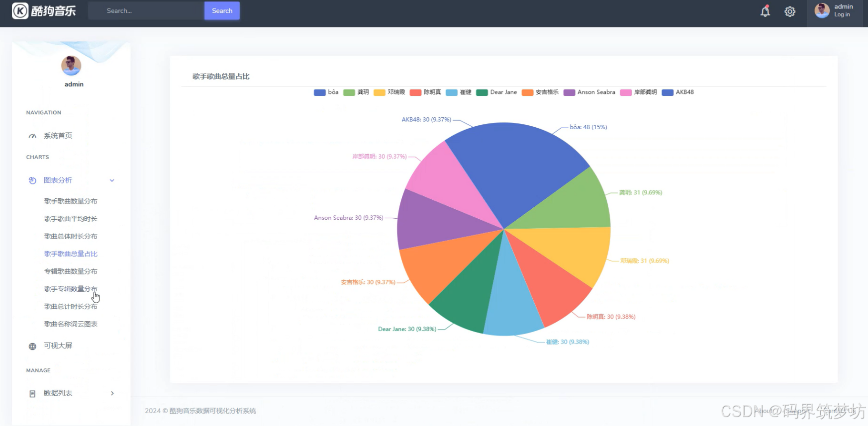This screenshot has width=868, height=426.
Task: Select 歌手歌曲总量占比 menu item
Action: point(71,254)
